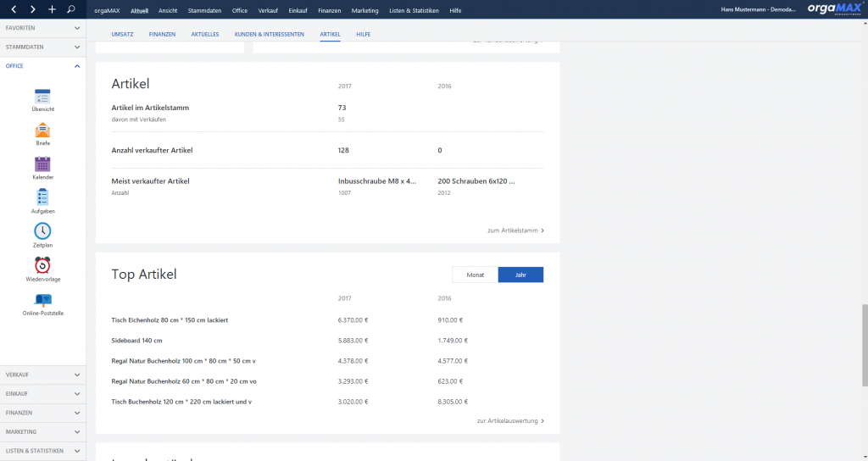The height and width of the screenshot is (461, 868).
Task: Click the vertical scrollbar thumb
Action: pyautogui.click(x=865, y=344)
